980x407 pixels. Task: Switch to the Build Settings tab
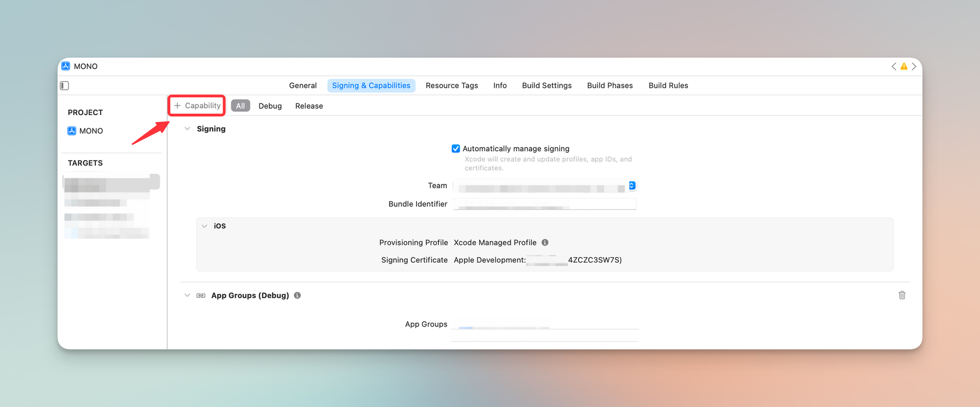coord(546,86)
